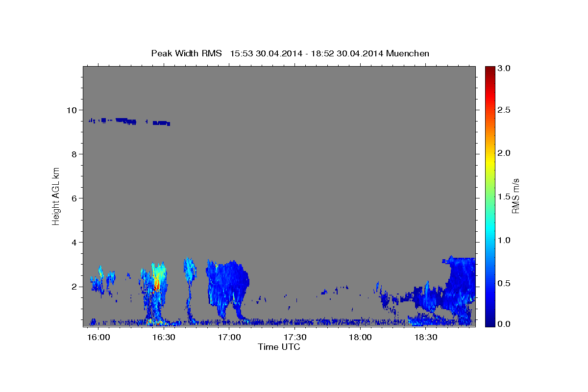
Task: Click the 17:00 time tick label
Action: [x=229, y=338]
